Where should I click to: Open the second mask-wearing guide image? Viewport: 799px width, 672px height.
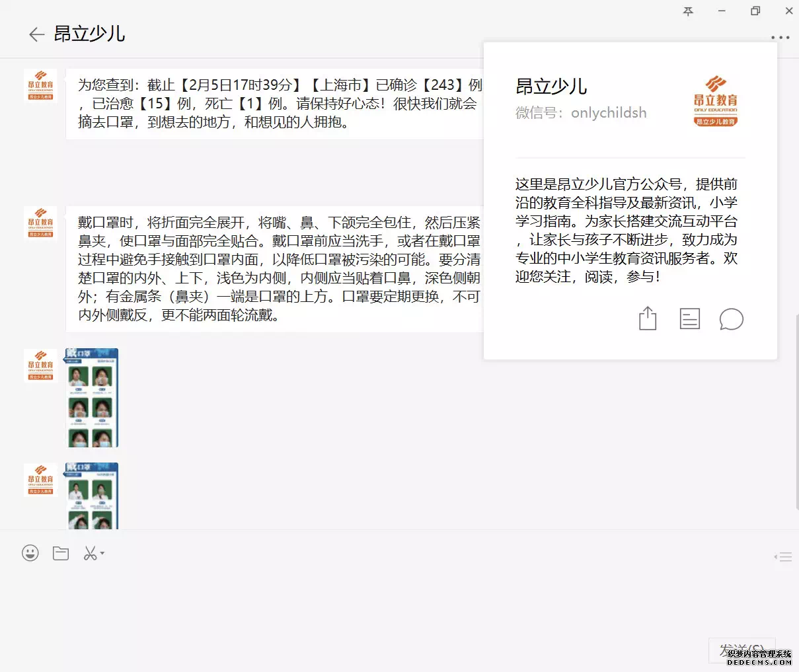click(x=92, y=496)
